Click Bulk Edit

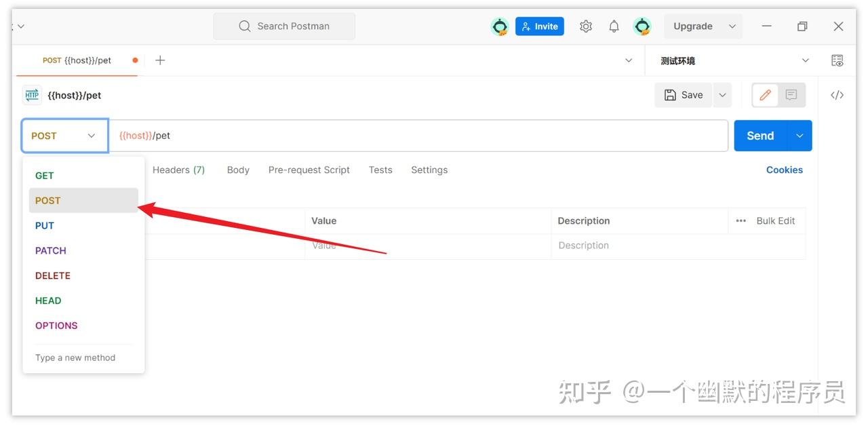[x=776, y=220]
